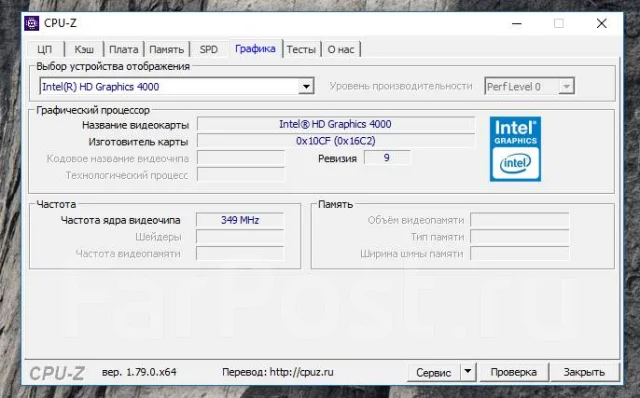Open the ЦП tab

point(45,49)
